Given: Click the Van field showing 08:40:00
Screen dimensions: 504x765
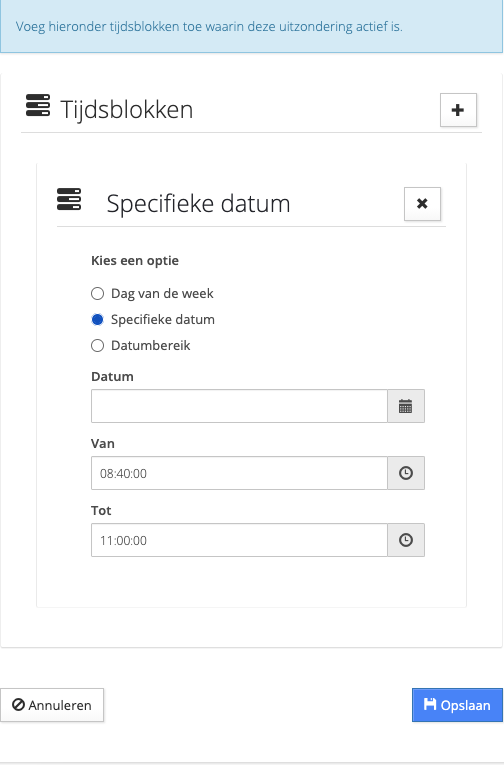Looking at the screenshot, I should point(239,473).
